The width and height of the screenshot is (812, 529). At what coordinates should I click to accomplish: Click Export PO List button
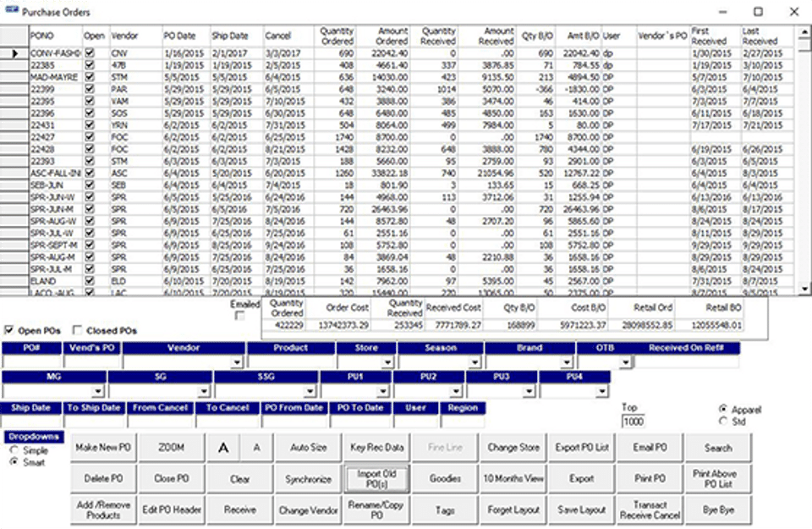[582, 448]
